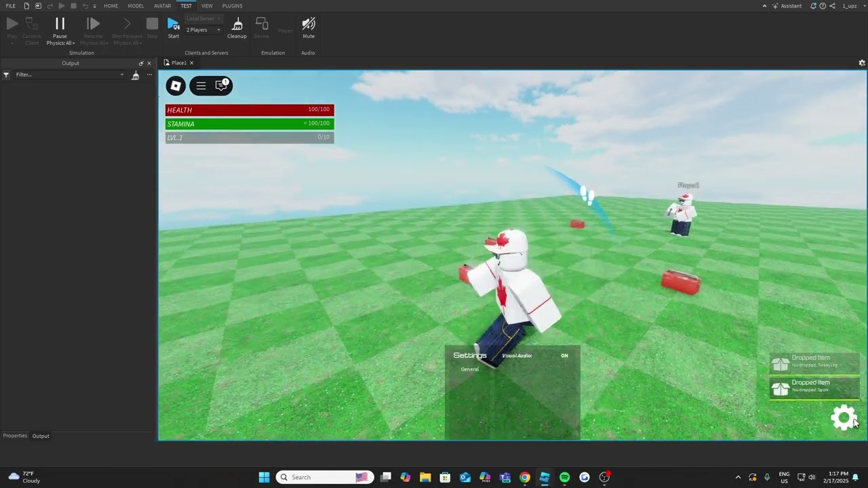
Task: Open File Explorer from the taskbar
Action: pyautogui.click(x=425, y=477)
